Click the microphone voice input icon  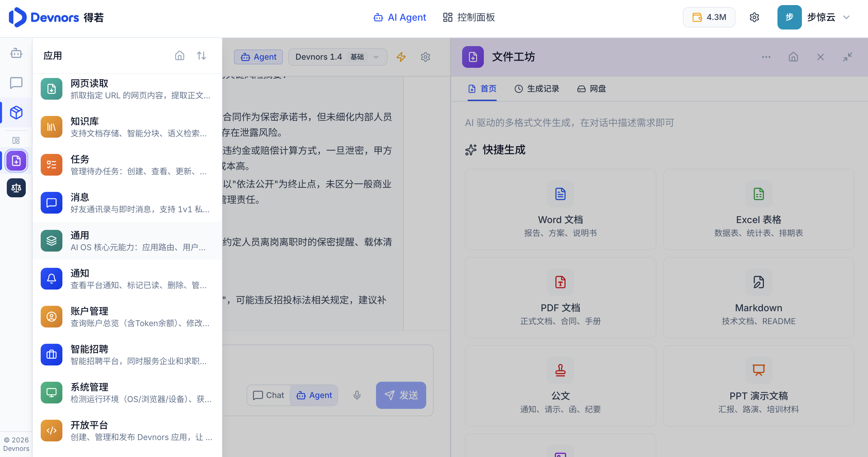point(357,395)
